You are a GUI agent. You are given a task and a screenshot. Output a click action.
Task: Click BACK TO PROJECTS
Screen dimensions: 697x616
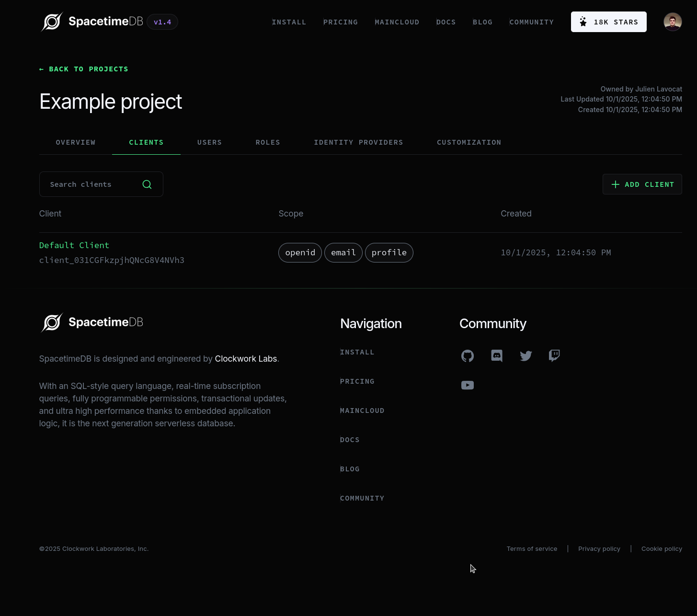tap(83, 69)
